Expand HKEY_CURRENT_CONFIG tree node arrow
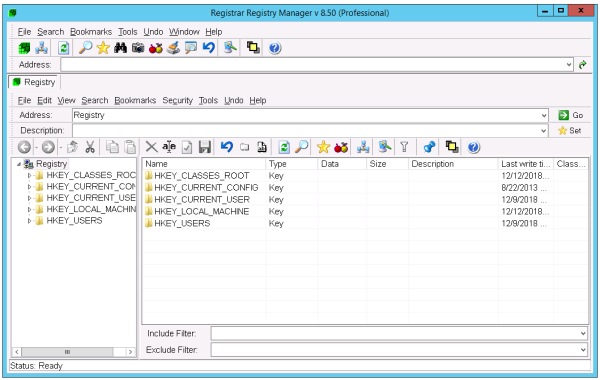 29,187
